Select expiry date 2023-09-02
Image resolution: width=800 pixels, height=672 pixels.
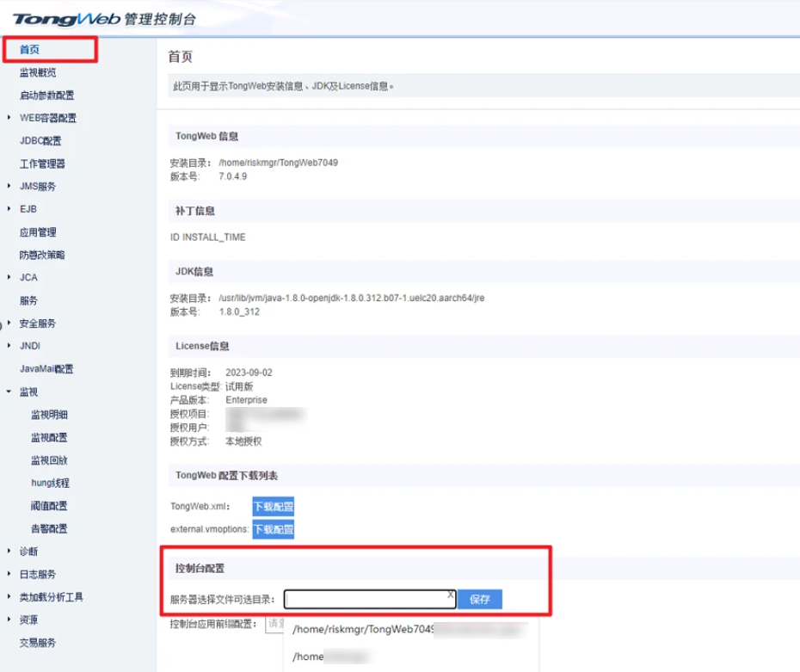[x=249, y=373]
